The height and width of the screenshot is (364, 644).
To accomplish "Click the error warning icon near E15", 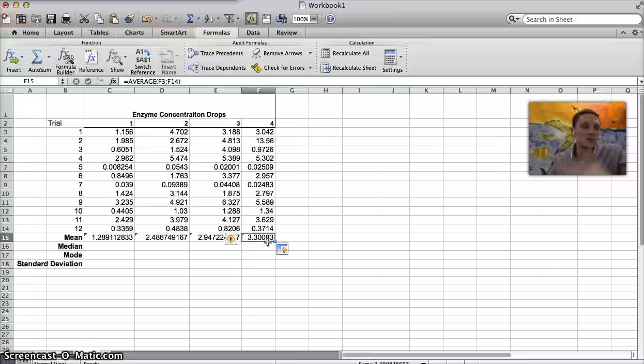I will click(x=231, y=239).
